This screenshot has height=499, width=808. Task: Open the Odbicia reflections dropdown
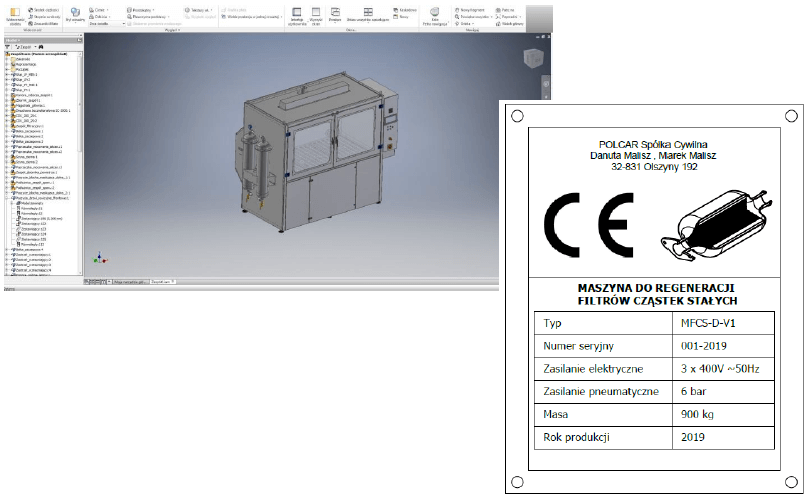point(99,16)
